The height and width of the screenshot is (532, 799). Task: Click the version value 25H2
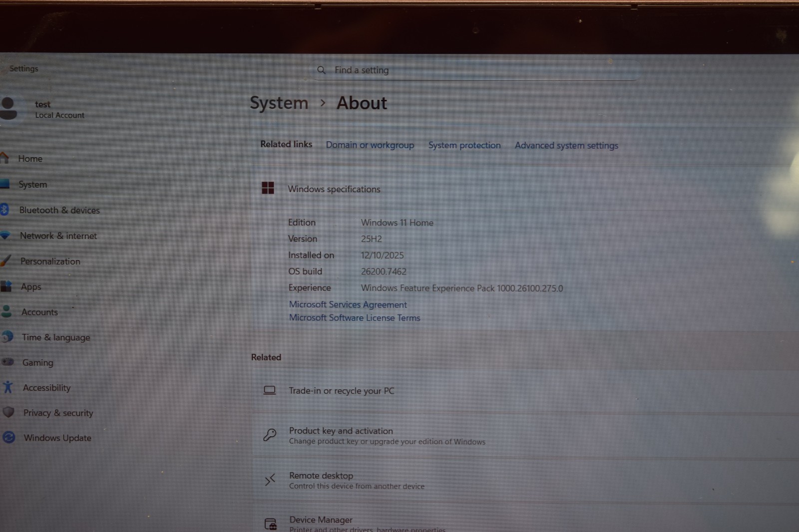tap(371, 239)
